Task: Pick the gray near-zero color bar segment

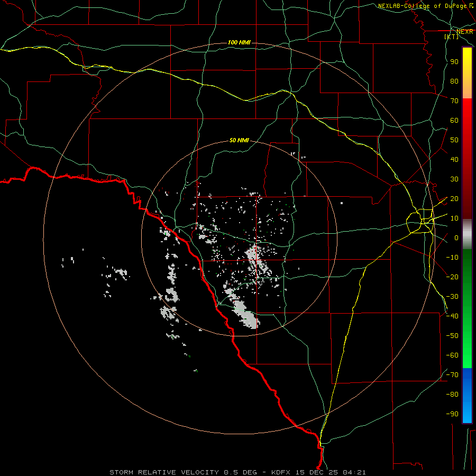Action: tap(467, 234)
